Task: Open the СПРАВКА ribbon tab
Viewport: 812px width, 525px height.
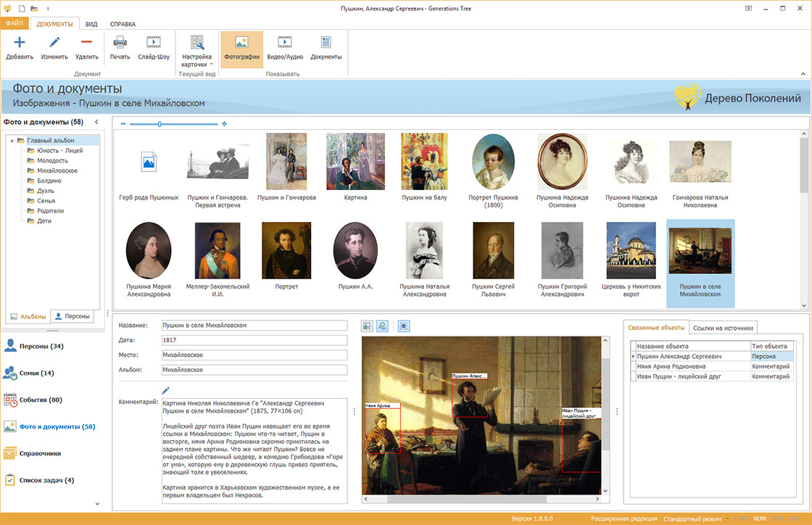Action: 123,24
